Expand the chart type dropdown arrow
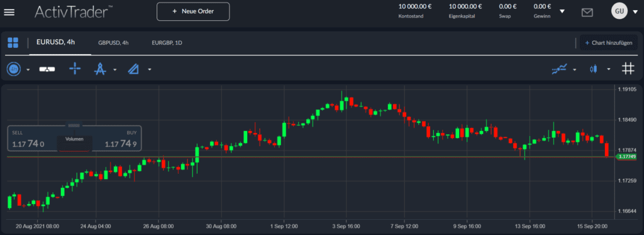The height and width of the screenshot is (235, 644). click(609, 69)
